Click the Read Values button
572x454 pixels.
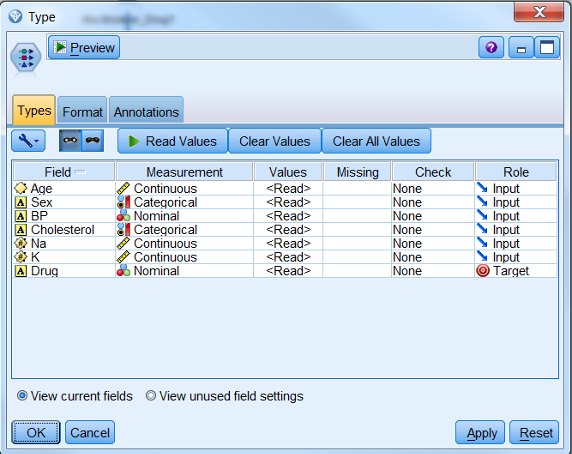pos(173,141)
